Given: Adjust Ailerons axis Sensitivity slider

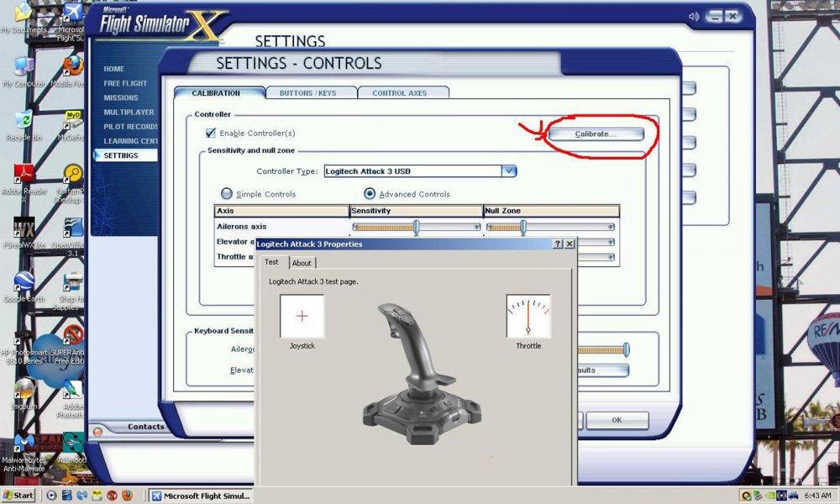Looking at the screenshot, I should [x=417, y=227].
